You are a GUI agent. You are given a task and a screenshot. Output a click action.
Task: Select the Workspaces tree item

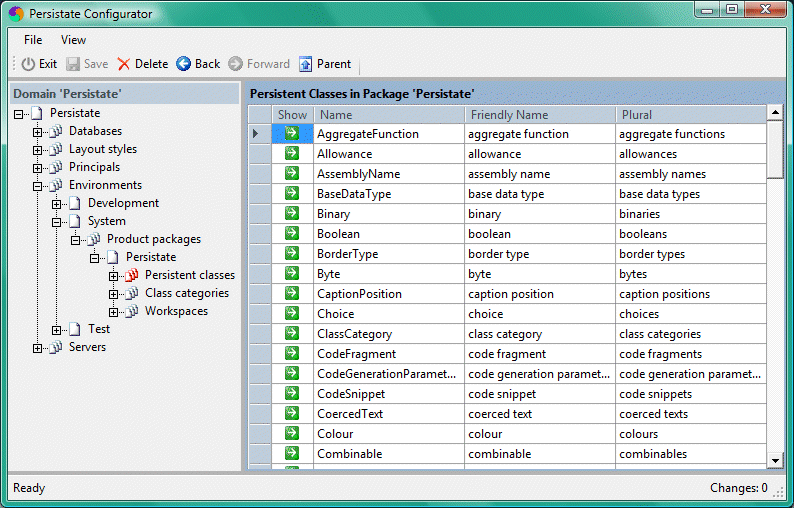click(x=176, y=311)
